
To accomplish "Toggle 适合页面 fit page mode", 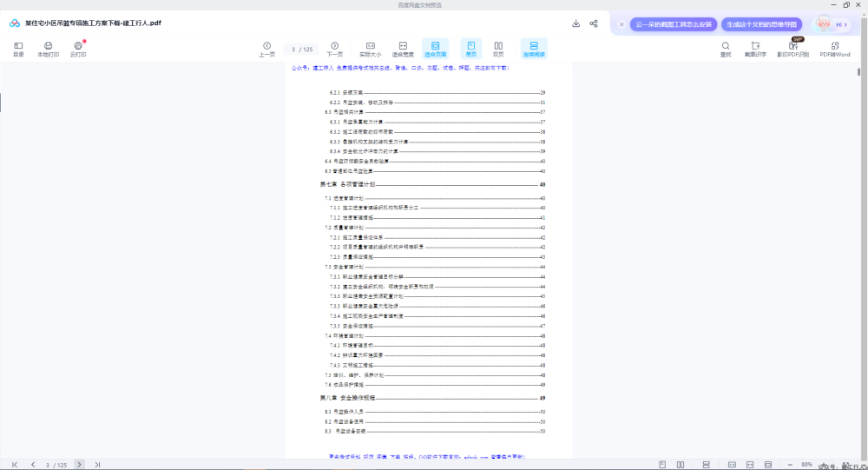I will [x=435, y=50].
